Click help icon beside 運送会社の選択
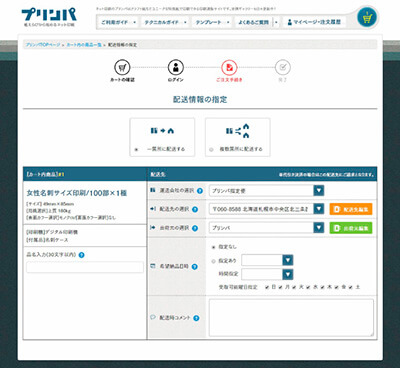The image size is (400, 368). click(200, 191)
